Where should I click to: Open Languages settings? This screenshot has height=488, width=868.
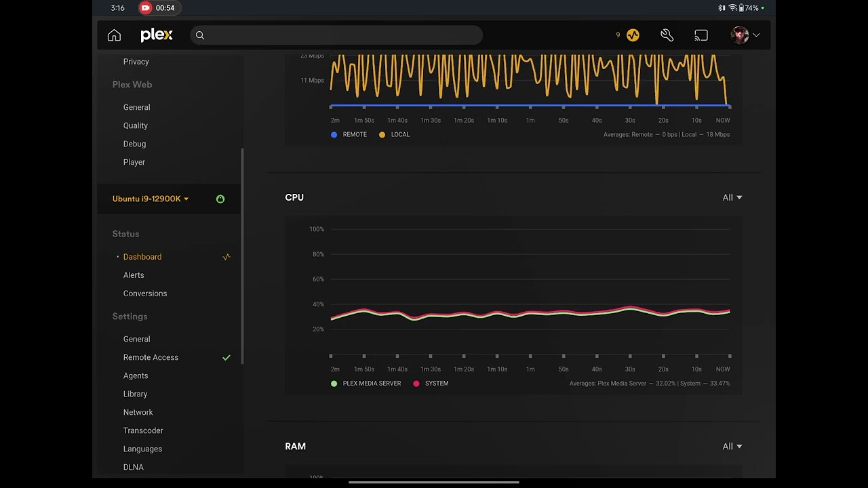pyautogui.click(x=142, y=449)
